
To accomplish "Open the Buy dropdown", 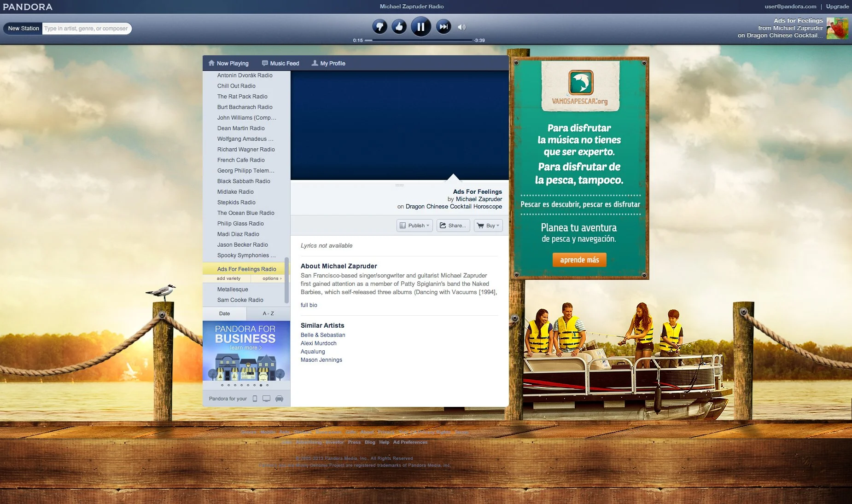I will coord(488,226).
